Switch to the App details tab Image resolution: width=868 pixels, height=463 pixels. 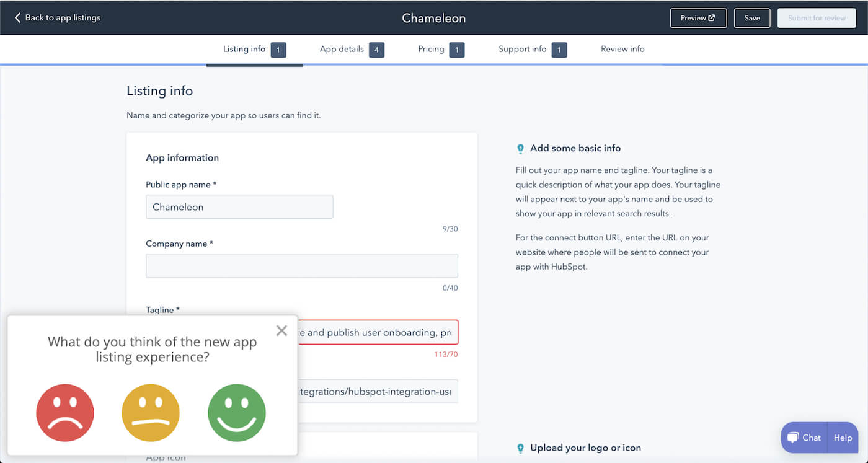click(x=342, y=49)
